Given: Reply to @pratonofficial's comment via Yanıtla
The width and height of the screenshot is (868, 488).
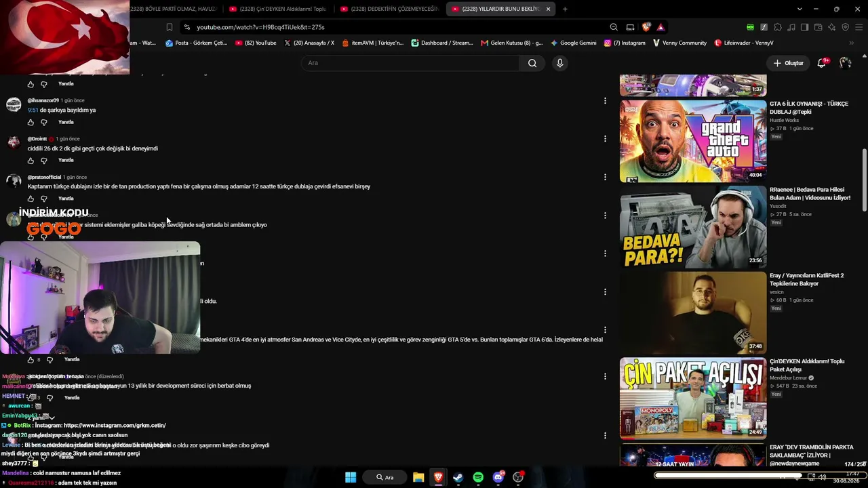Looking at the screenshot, I should (66, 199).
